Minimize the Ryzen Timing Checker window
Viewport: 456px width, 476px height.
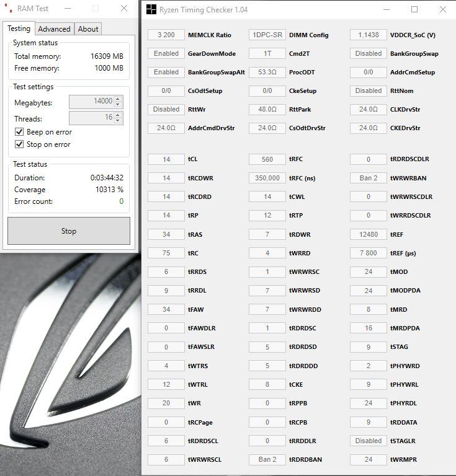click(x=386, y=9)
